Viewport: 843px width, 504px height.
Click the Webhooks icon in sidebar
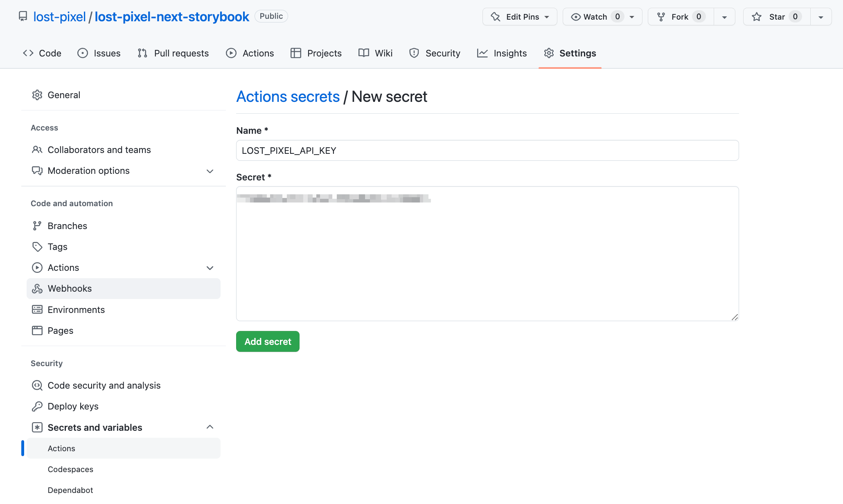click(37, 289)
